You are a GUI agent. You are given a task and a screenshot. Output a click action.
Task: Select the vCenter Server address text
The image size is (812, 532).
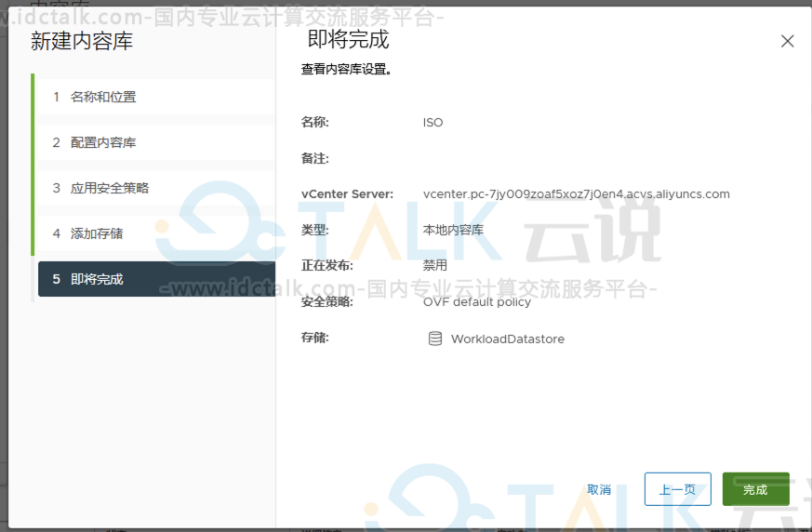[577, 194]
